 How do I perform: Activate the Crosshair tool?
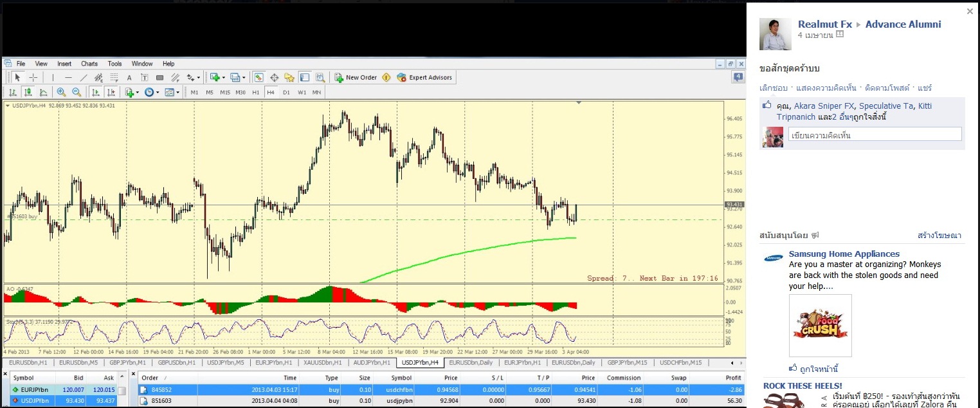click(33, 77)
